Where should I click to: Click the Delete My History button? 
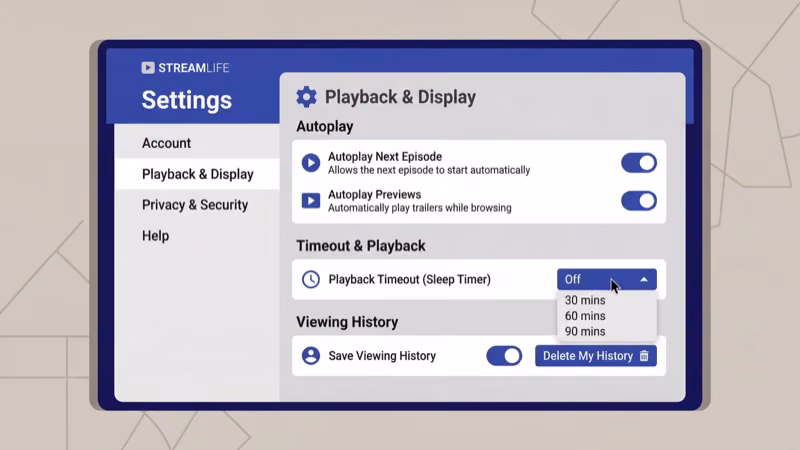[x=596, y=356]
